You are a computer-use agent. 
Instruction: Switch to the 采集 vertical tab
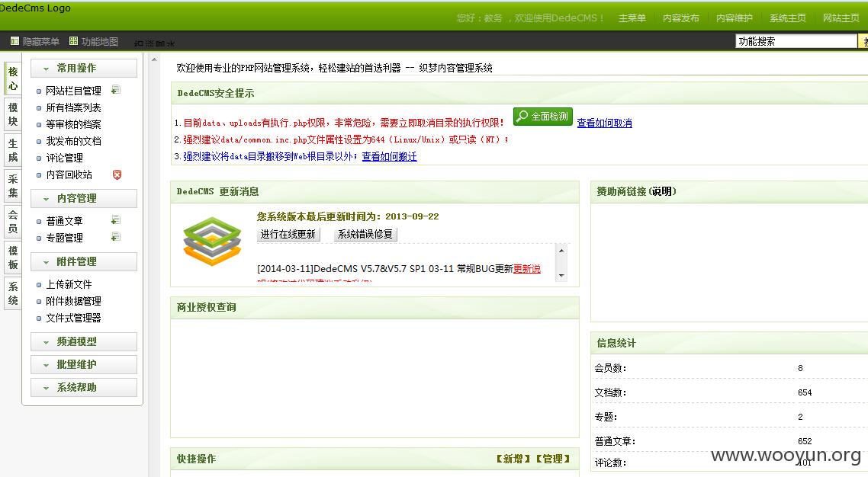coord(13,186)
